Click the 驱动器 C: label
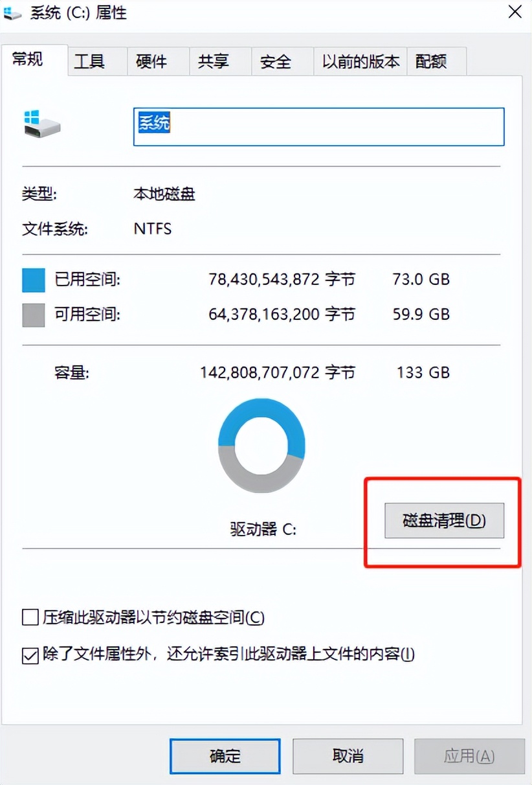 click(x=263, y=529)
